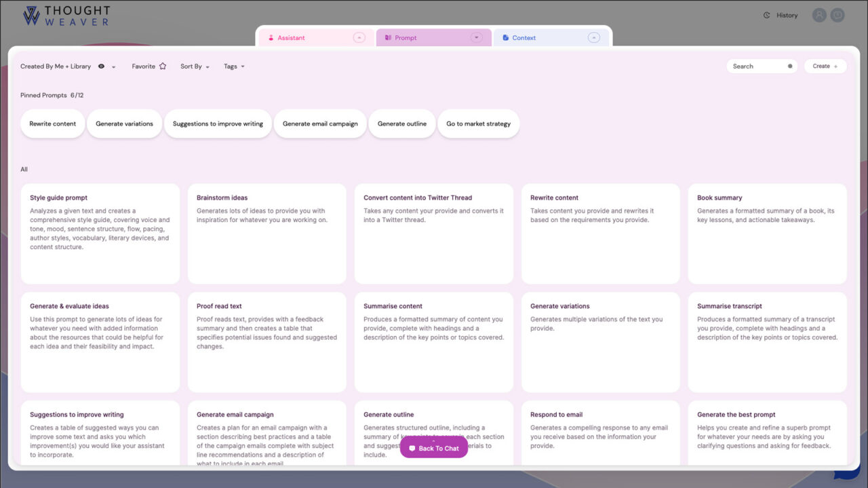Click the Context document icon
Viewport: 868px width, 488px height.
tap(505, 38)
